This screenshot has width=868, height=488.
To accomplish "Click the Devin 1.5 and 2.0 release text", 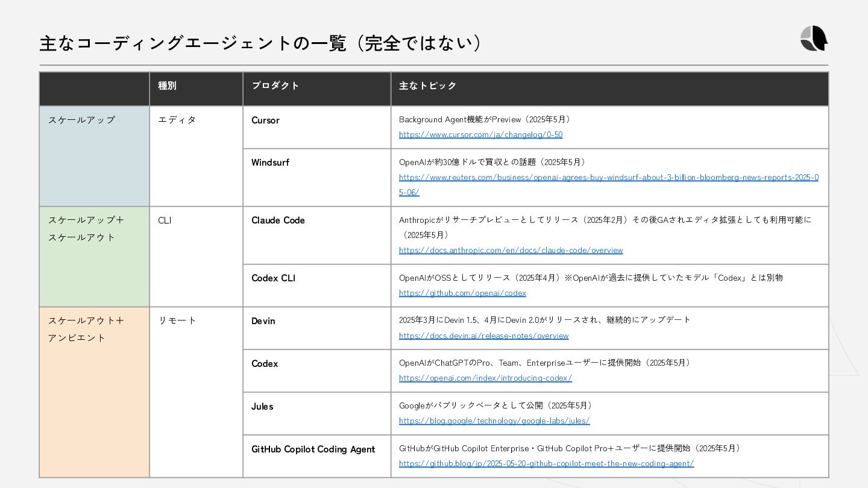I will tap(545, 320).
